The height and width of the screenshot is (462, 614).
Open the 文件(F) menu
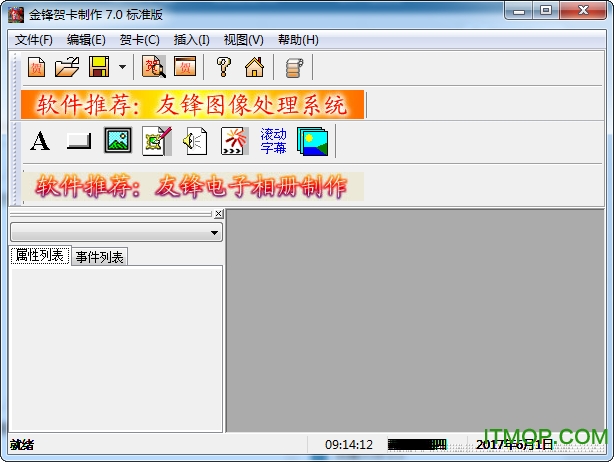(x=34, y=40)
